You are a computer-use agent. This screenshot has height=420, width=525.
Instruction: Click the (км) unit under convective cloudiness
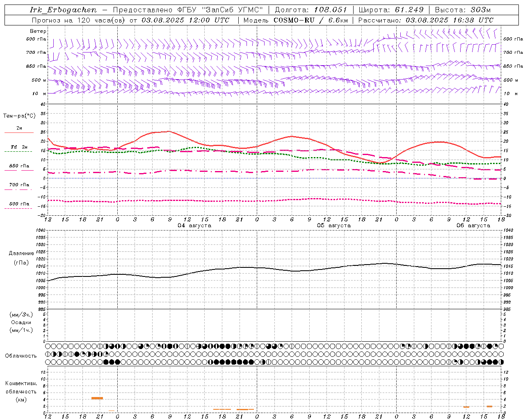pos(21,399)
